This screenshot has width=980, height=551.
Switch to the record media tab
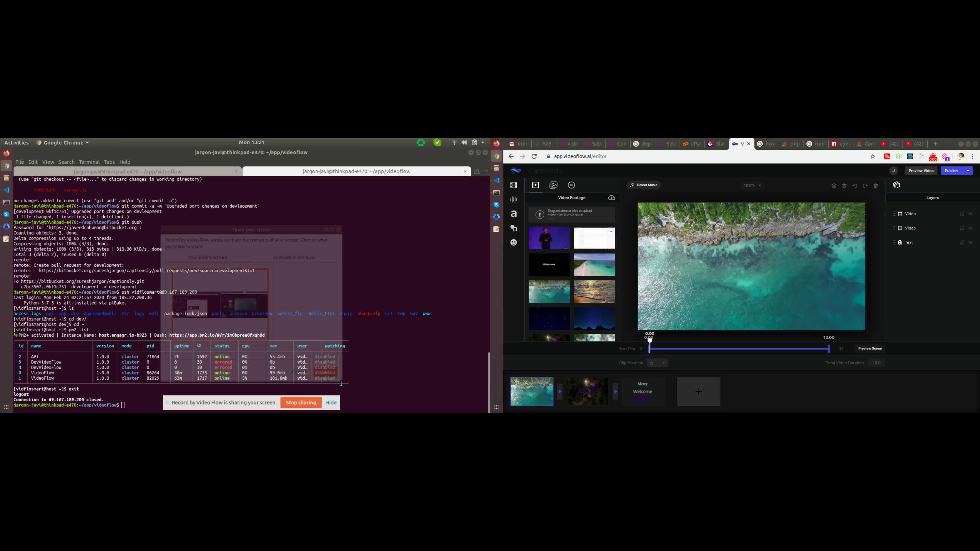pos(571,185)
